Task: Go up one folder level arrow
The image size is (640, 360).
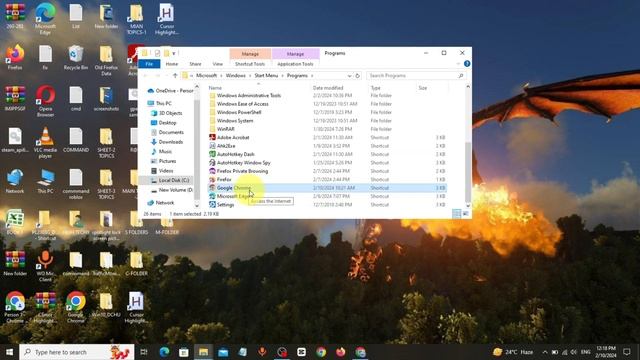Action: [x=175, y=76]
